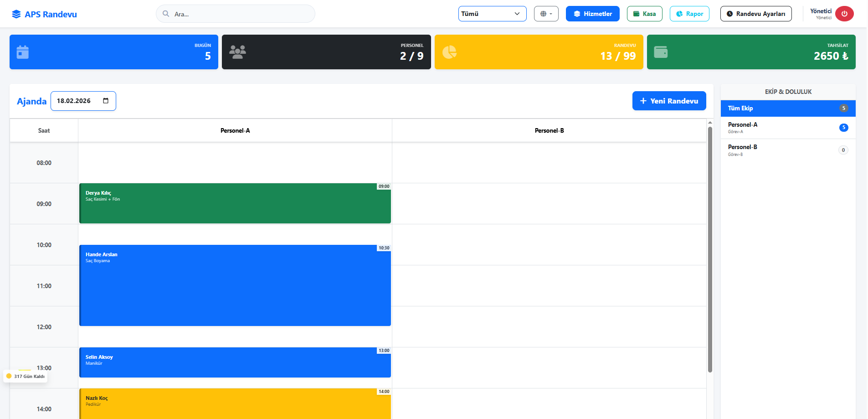The height and width of the screenshot is (419, 868).
Task: Click the people icon on Personel card
Action: (x=237, y=52)
